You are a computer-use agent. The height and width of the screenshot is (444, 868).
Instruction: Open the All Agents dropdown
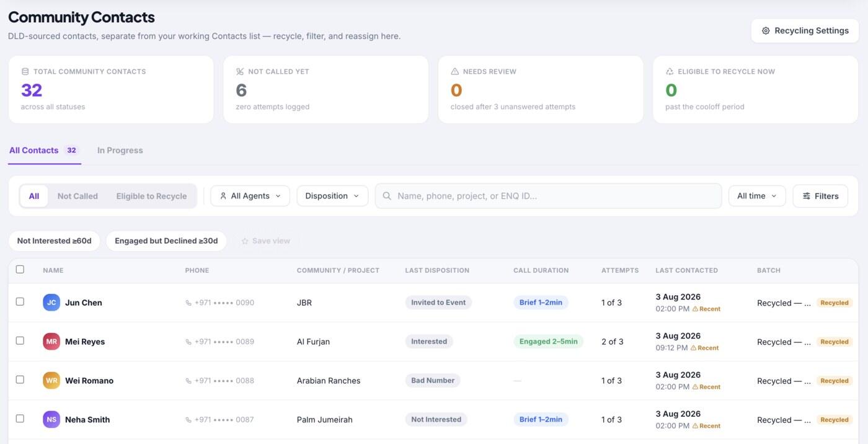click(x=250, y=196)
